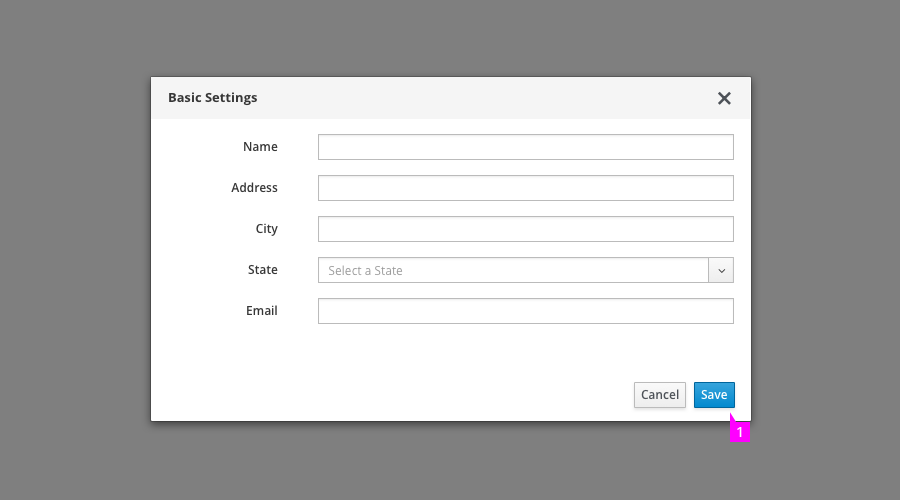Focus the Address text field

tap(526, 188)
